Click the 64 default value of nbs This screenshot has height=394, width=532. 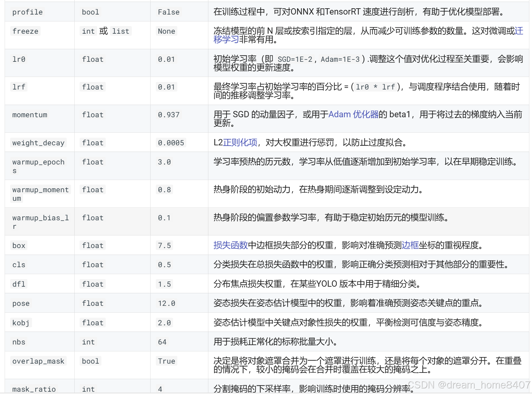[162, 342]
